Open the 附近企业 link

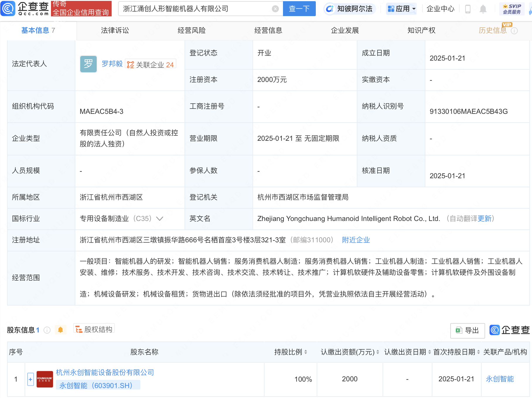click(356, 240)
